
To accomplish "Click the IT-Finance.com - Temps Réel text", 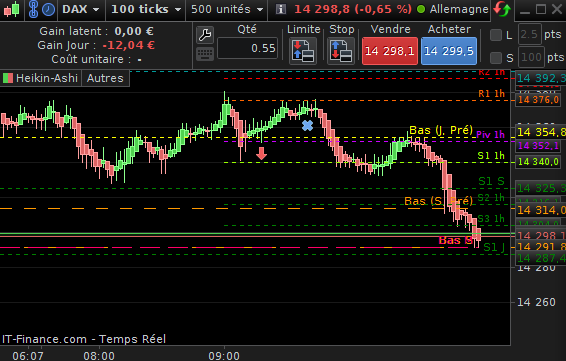I will pos(84,339).
